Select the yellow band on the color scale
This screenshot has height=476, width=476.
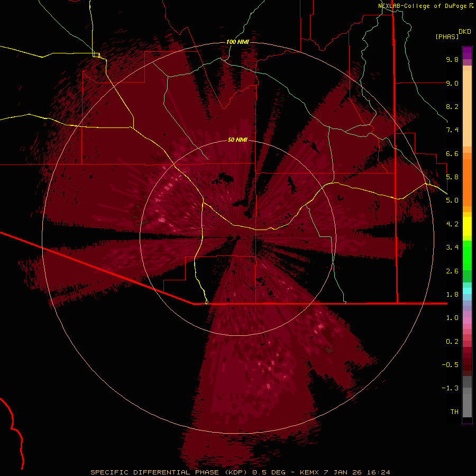467,226
